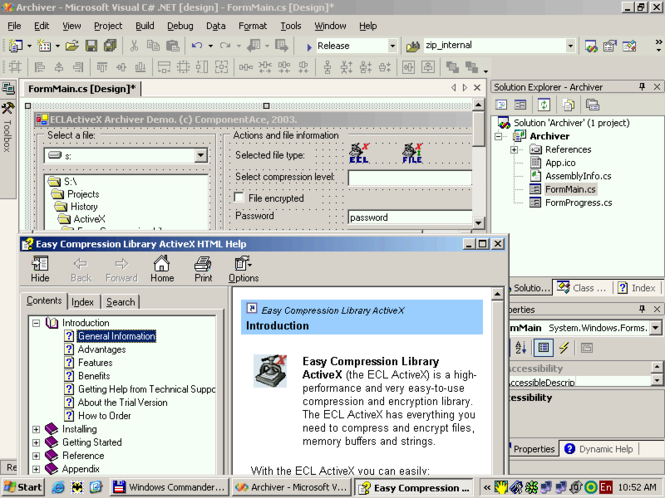Open the s: drive dropdown on form
Viewport: 665px width, 498px height.
201,156
